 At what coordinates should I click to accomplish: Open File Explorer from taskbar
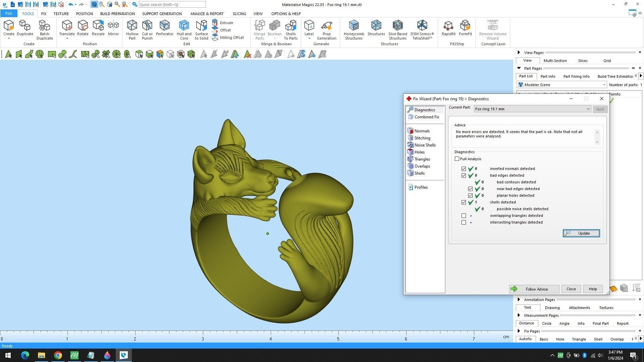41,355
